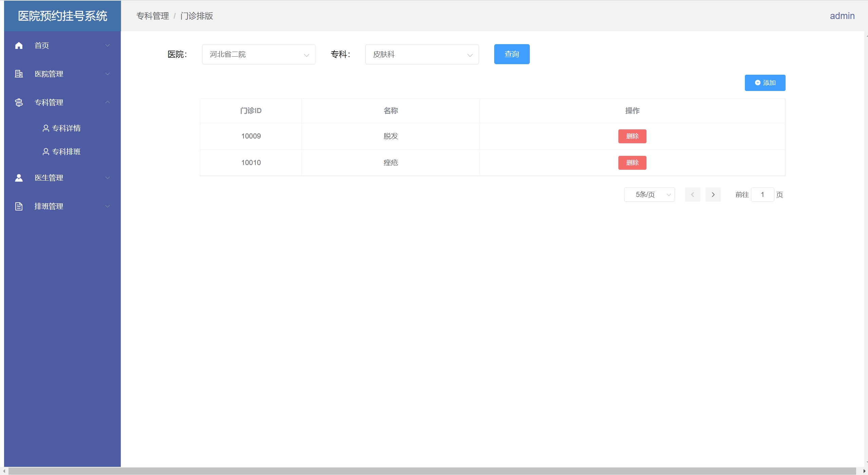Go to next page arrow

tap(713, 195)
